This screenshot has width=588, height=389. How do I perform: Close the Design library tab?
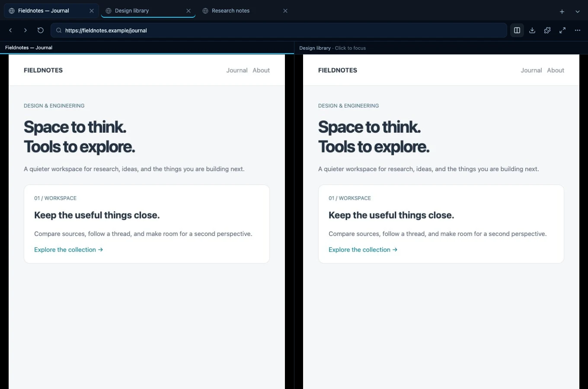tap(189, 11)
